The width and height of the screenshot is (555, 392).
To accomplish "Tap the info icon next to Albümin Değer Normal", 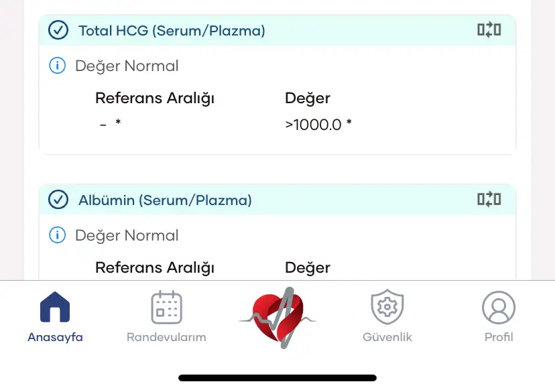I will [58, 235].
